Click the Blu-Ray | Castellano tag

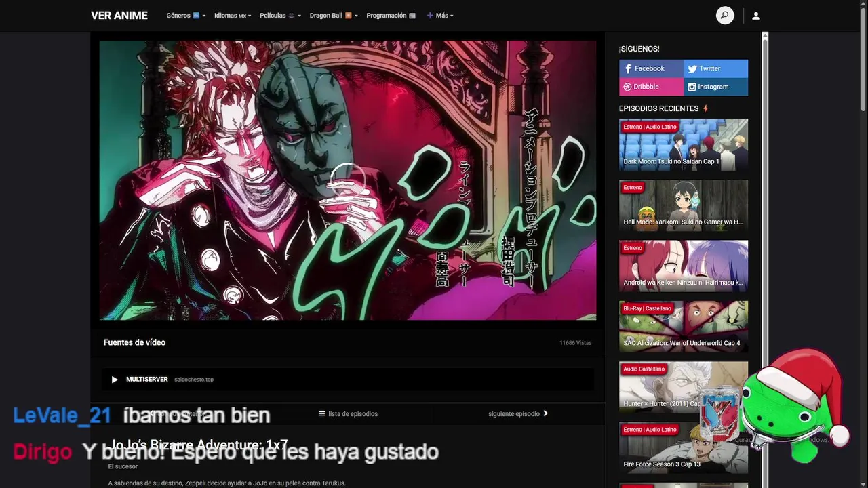coord(647,308)
